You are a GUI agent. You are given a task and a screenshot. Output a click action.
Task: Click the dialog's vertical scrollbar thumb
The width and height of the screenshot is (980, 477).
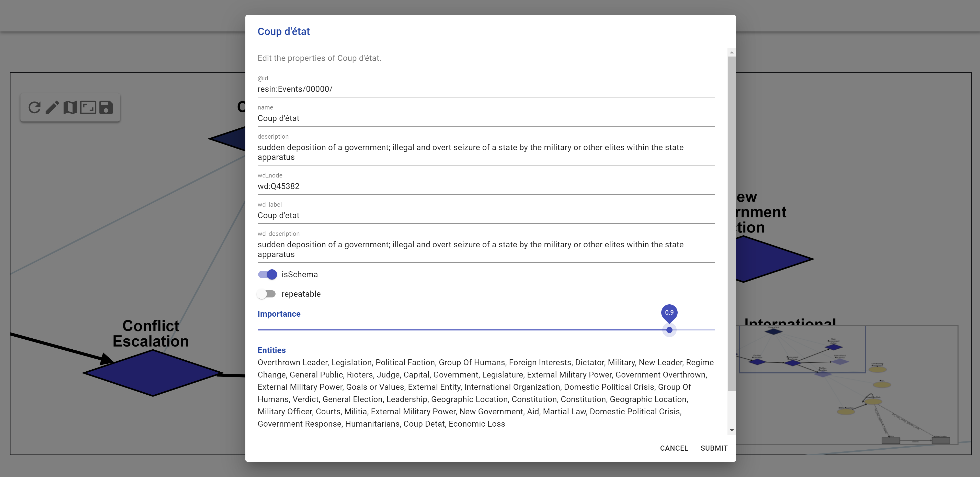pos(731,224)
